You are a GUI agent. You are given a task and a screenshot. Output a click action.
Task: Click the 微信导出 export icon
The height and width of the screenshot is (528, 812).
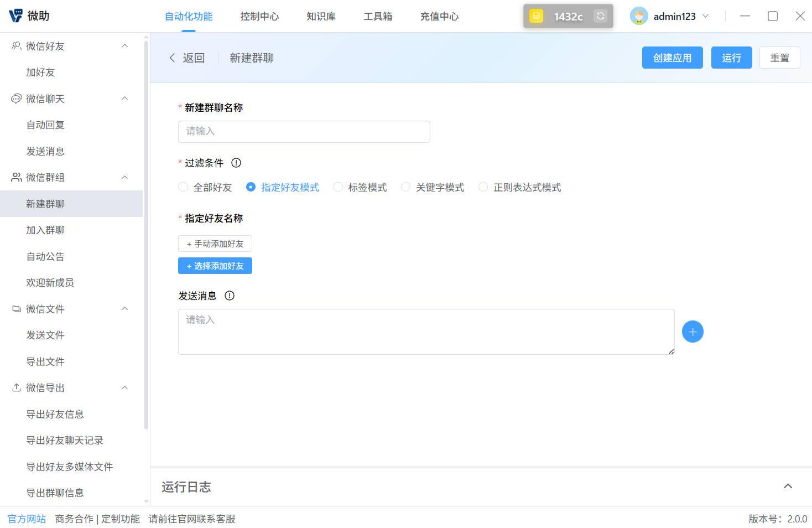(16, 387)
